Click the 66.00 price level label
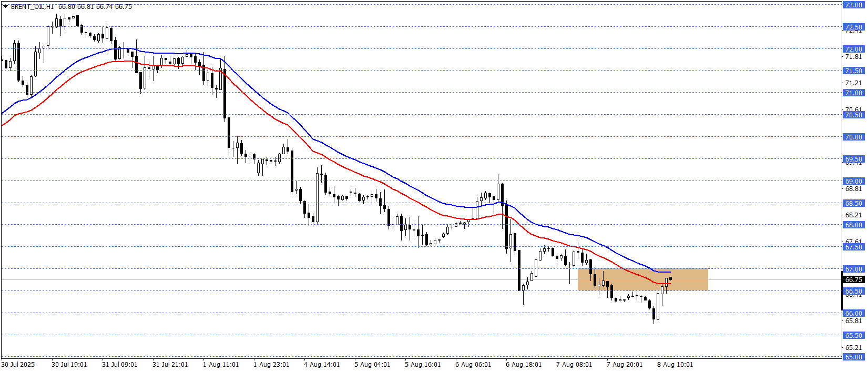Image resolution: width=868 pixels, height=371 pixels. pyautogui.click(x=853, y=313)
